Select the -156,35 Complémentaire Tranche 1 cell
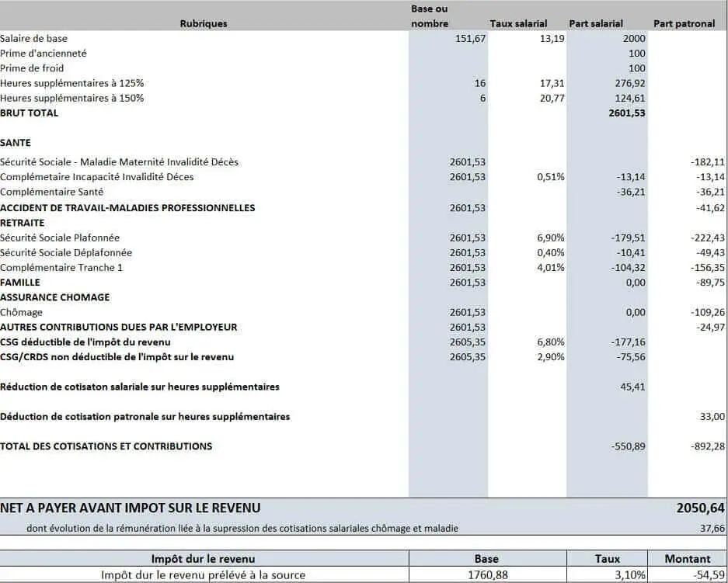 point(707,268)
